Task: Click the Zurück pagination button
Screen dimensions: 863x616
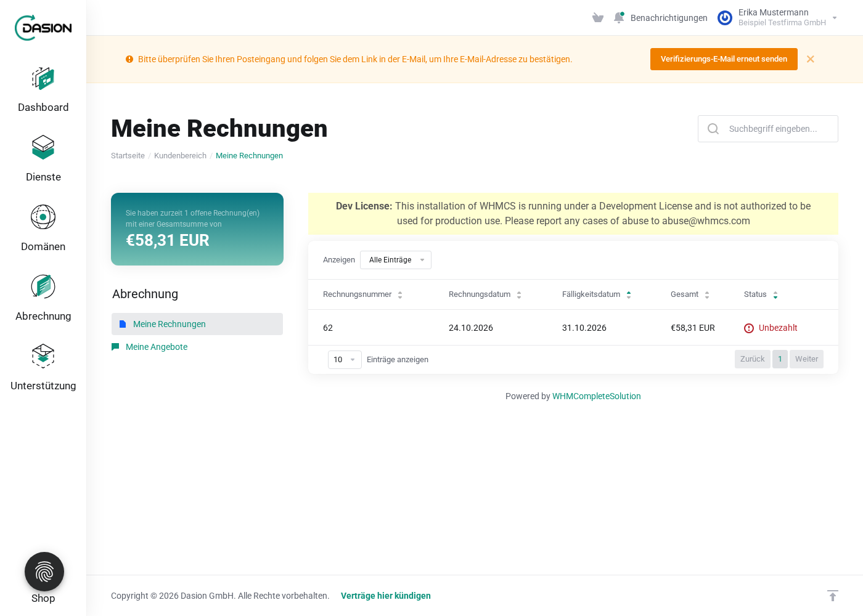Action: point(752,359)
